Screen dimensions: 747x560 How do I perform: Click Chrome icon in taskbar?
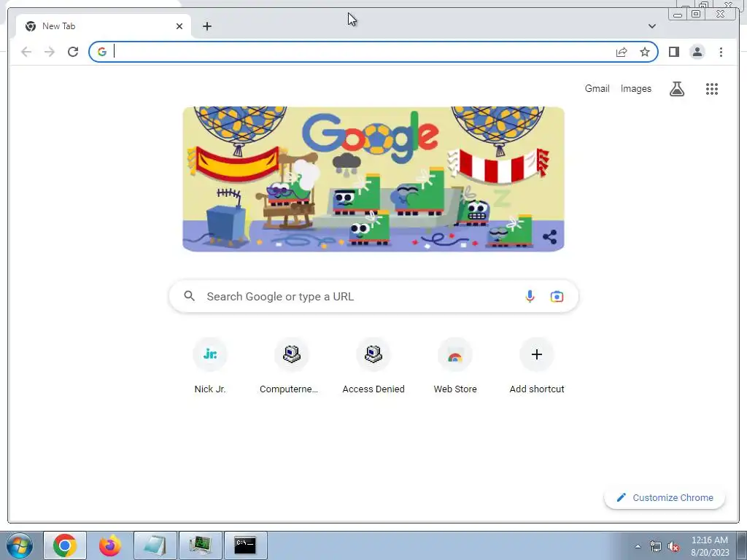click(x=65, y=545)
